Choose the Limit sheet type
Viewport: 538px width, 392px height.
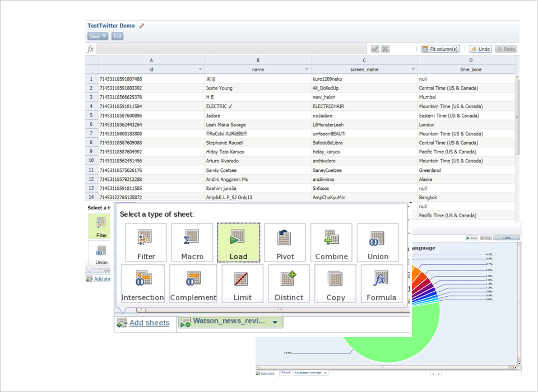coord(242,284)
